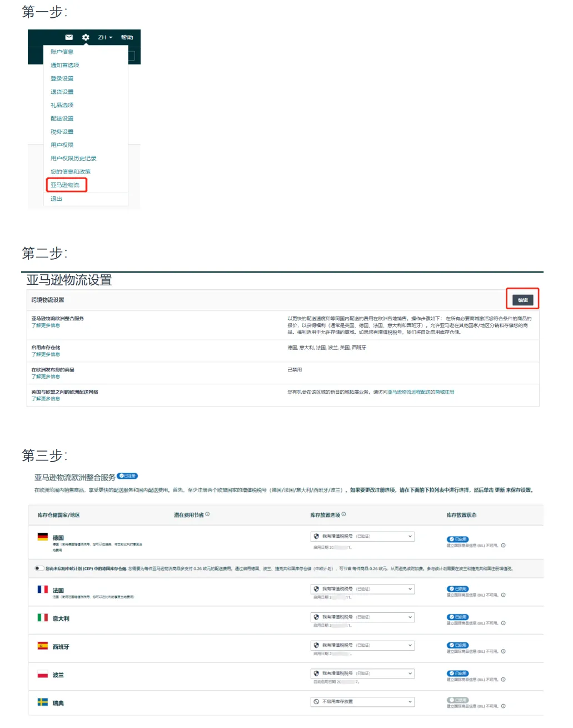Screen dimensions: 573x728
Task: Open the mail envelope icon in header
Action: click(x=69, y=37)
